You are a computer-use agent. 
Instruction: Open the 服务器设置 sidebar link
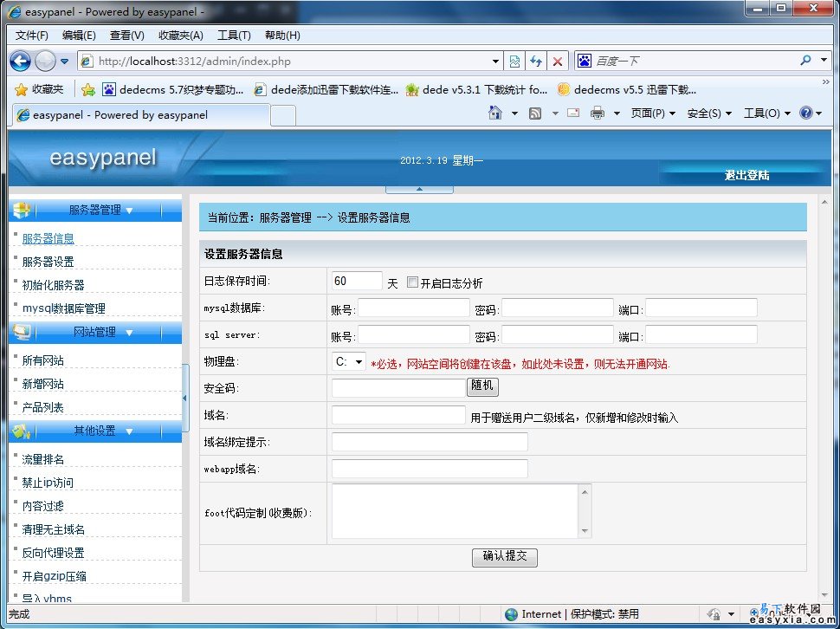48,262
